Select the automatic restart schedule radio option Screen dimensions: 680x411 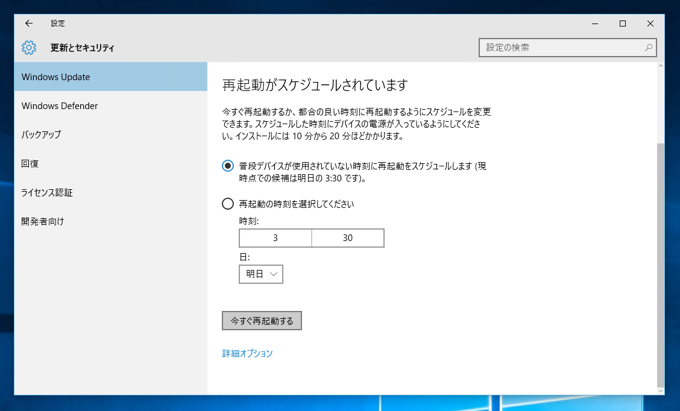(x=228, y=166)
